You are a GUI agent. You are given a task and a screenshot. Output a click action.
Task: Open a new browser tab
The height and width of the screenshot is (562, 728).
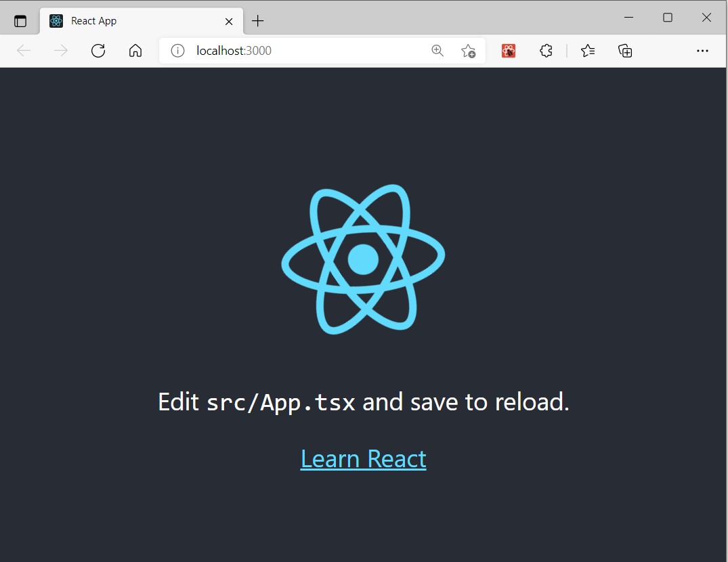click(x=257, y=20)
